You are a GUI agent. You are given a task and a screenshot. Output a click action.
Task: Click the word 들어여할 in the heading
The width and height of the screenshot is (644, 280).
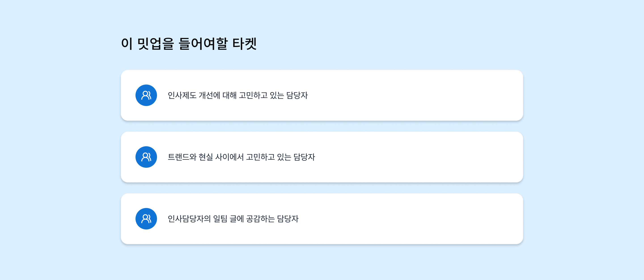pos(203,44)
